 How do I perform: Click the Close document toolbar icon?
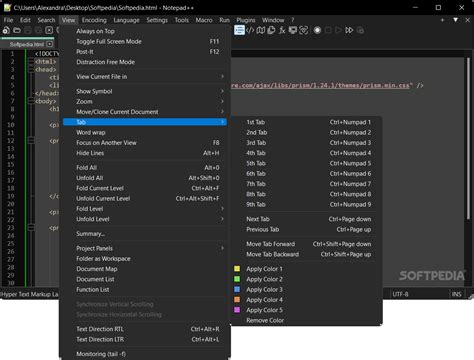click(x=49, y=30)
